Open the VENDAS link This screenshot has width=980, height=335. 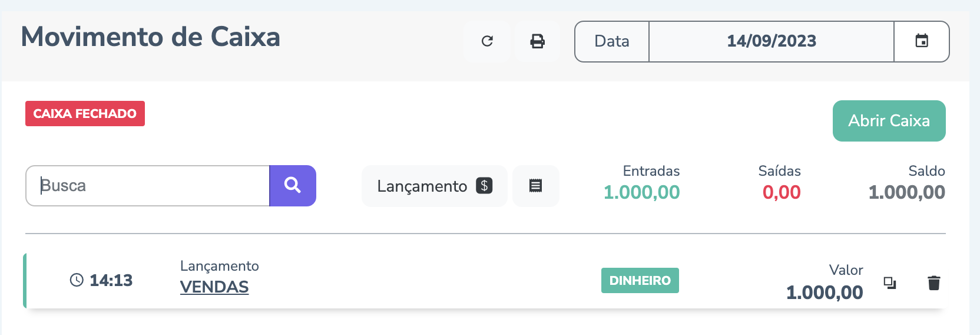(x=214, y=287)
